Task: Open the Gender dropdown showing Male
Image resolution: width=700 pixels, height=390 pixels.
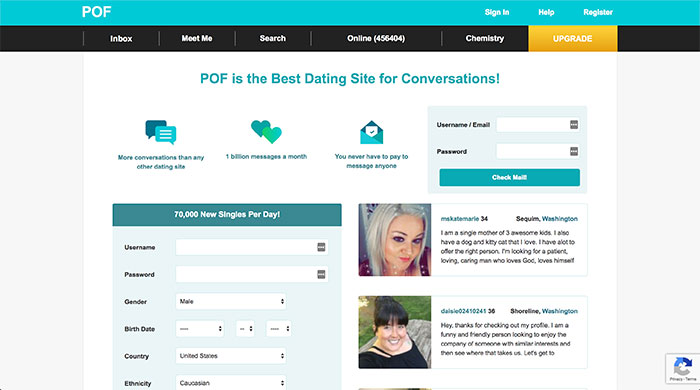Action: (231, 302)
